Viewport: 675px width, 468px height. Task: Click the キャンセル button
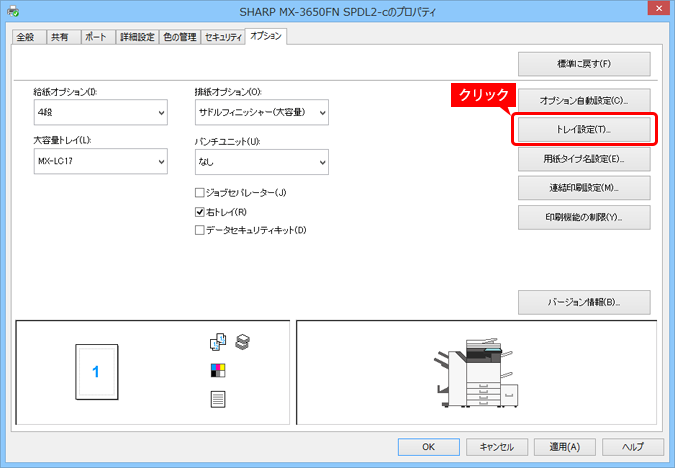(x=497, y=447)
